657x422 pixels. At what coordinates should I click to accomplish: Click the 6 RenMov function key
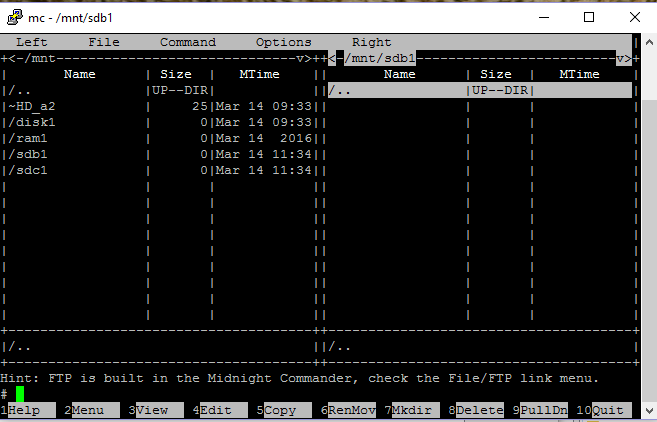pos(348,410)
